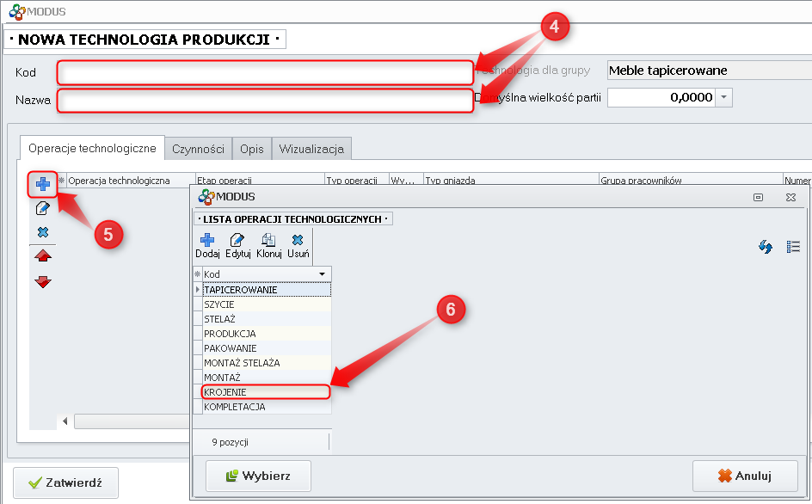Click the MODUS logo in the main window
The height and width of the screenshot is (504, 812).
pos(17,11)
